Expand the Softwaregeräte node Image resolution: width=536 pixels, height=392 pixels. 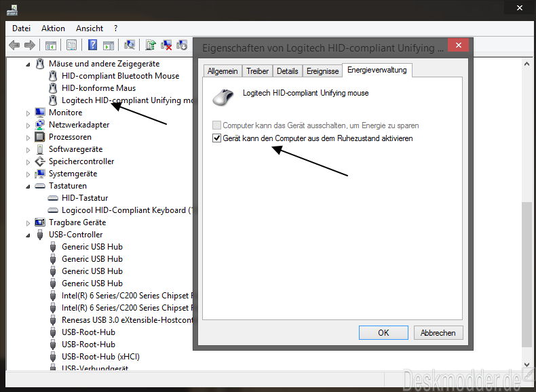pyautogui.click(x=28, y=150)
